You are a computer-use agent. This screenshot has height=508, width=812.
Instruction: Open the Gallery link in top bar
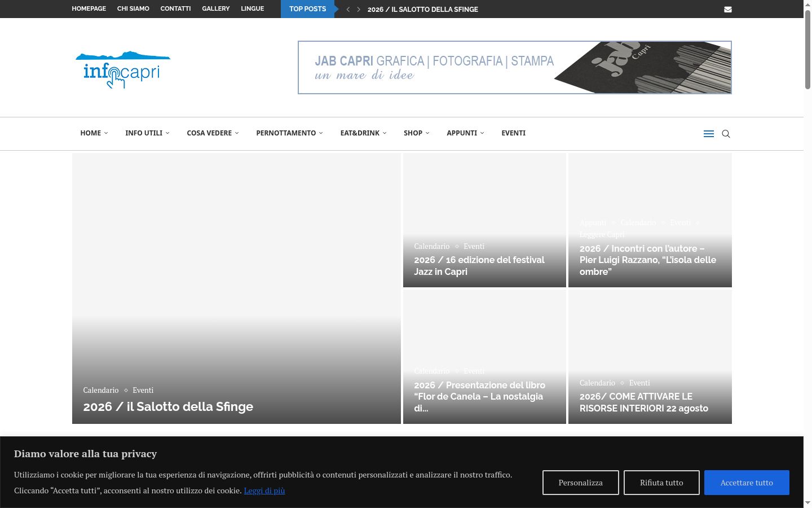coord(216,9)
